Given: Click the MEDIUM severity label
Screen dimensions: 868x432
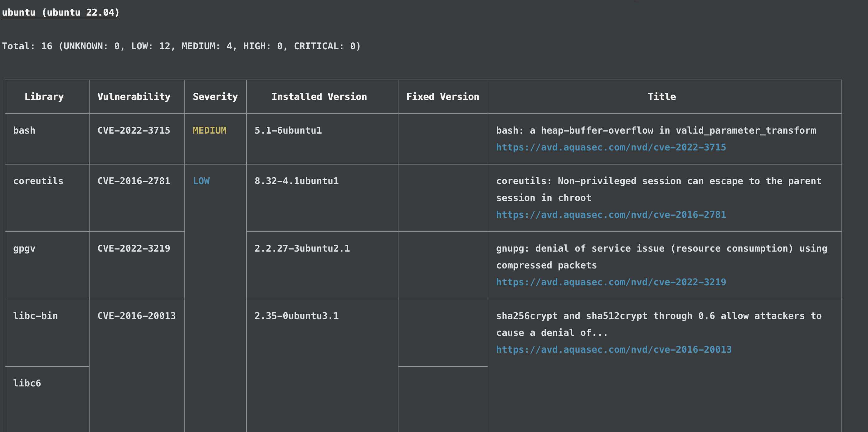Looking at the screenshot, I should [209, 130].
